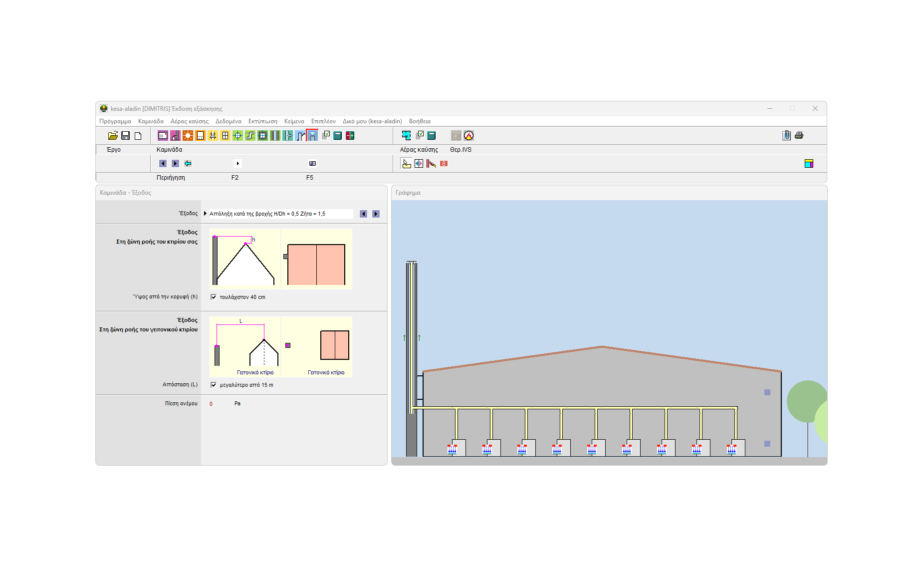The image size is (924, 566).
Task: Open combustion air checklist icon
Action: (x=419, y=135)
